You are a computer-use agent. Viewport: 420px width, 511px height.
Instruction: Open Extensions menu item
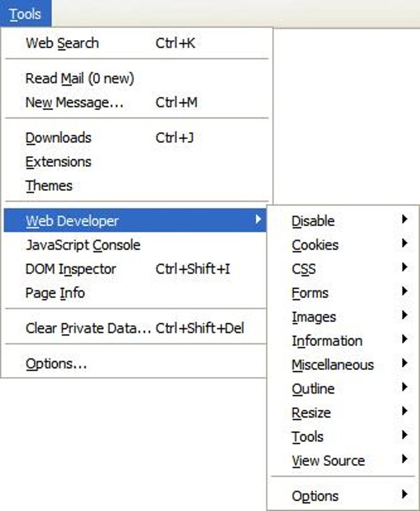58,162
